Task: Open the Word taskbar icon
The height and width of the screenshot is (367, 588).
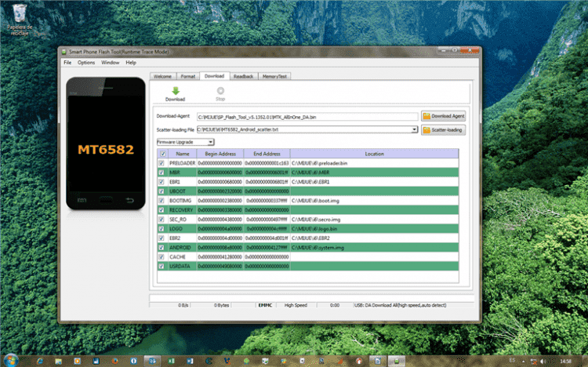Action: click(191, 361)
